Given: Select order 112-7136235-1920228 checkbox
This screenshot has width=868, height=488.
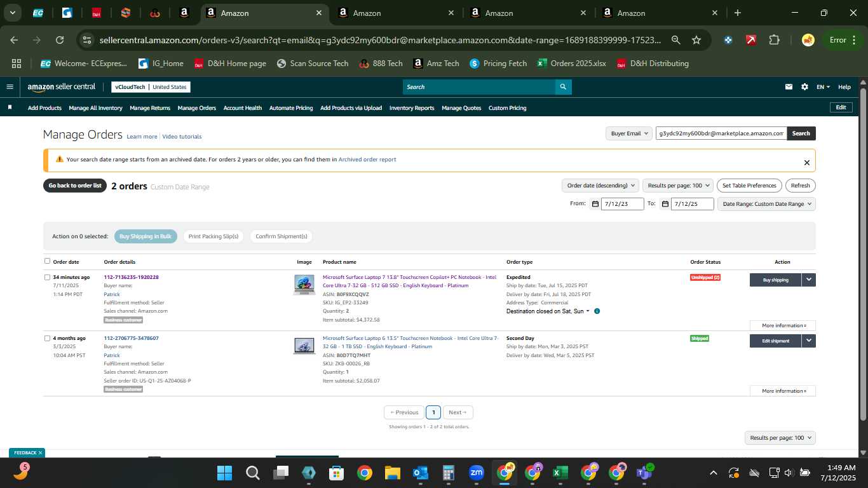Looking at the screenshot, I should click(x=47, y=277).
